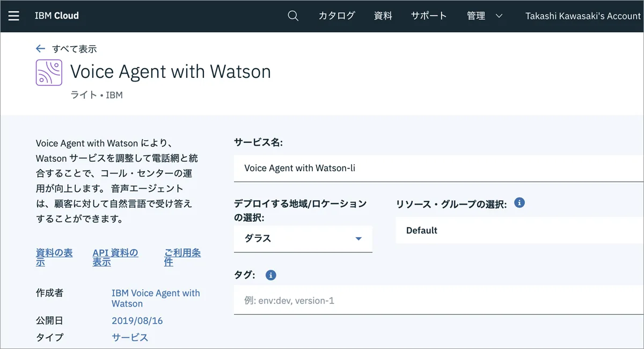Click the IBM Voice Agent with Watson author link
Image resolution: width=644 pixels, height=349 pixels.
pyautogui.click(x=156, y=299)
